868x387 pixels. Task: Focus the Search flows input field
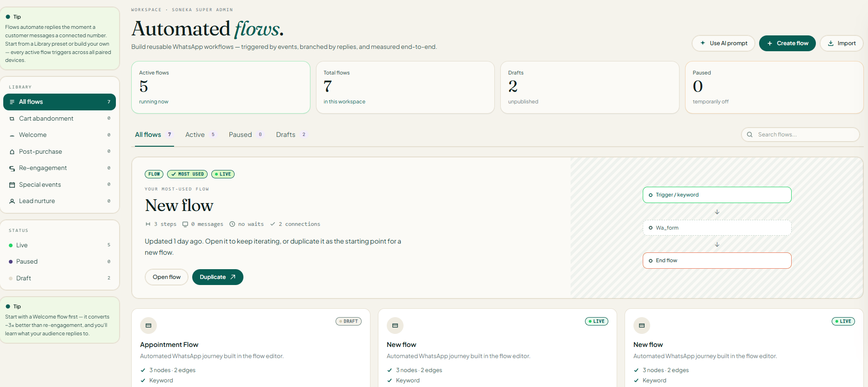(801, 135)
